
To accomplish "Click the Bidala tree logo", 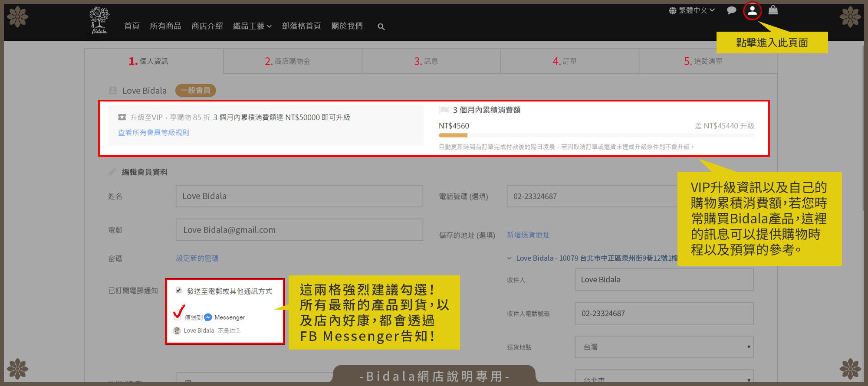I will [99, 20].
